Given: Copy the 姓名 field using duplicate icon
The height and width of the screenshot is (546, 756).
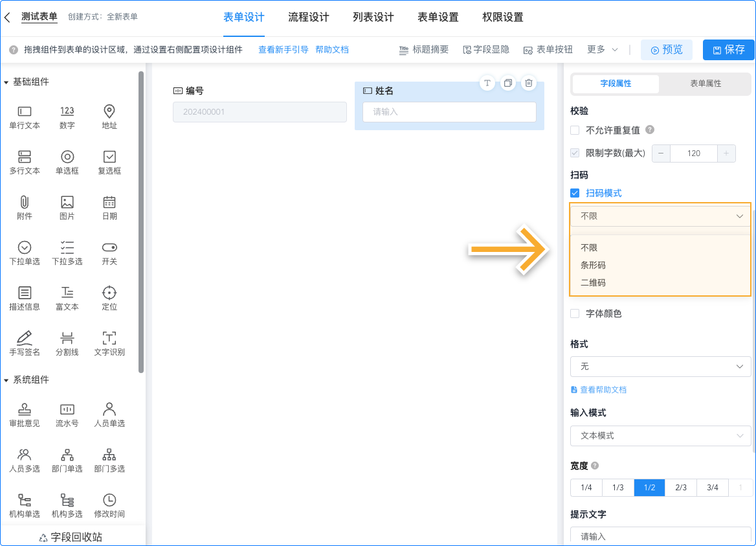Looking at the screenshot, I should tap(507, 83).
